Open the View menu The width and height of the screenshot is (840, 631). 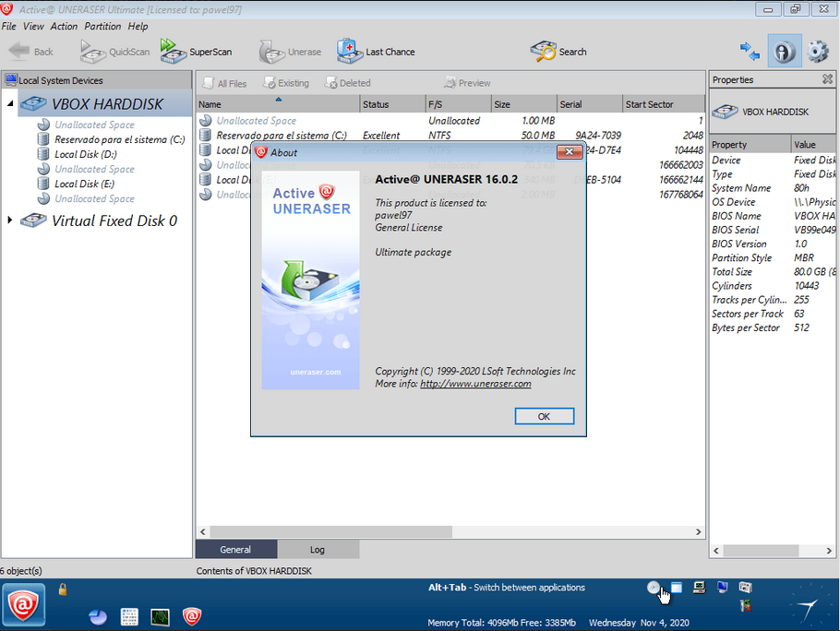coord(33,26)
